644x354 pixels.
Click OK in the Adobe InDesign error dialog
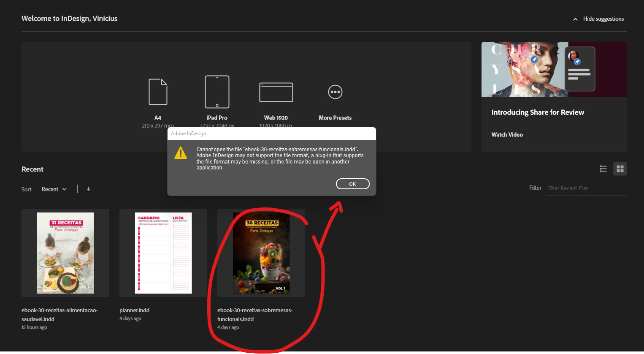click(x=352, y=184)
